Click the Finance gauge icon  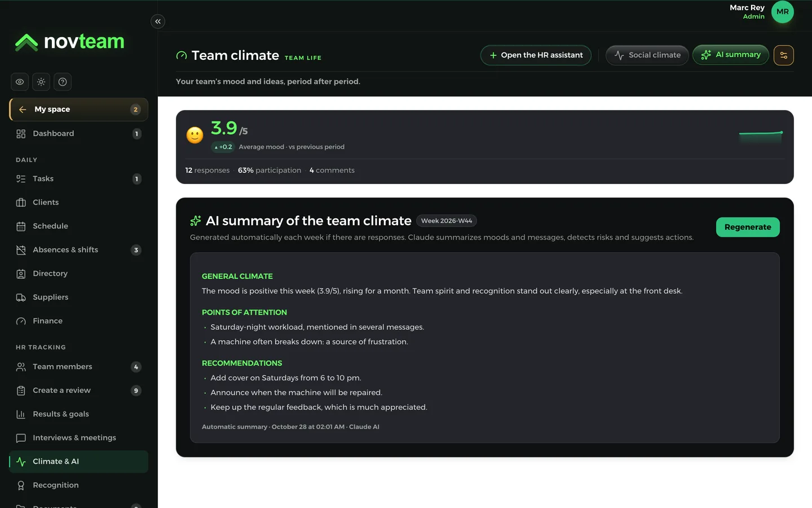pos(21,321)
